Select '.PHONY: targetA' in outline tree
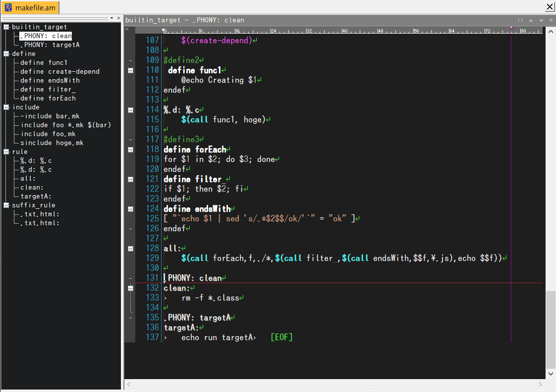556x392 pixels. 50,45
